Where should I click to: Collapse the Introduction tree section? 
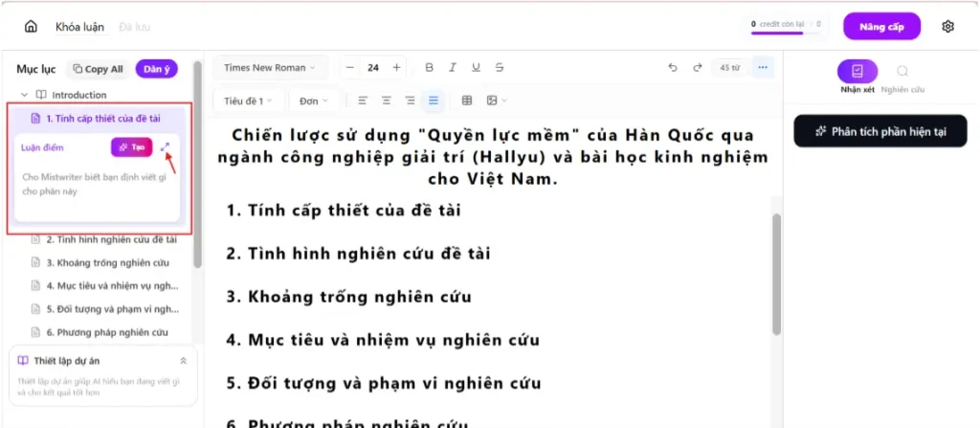pos(24,95)
